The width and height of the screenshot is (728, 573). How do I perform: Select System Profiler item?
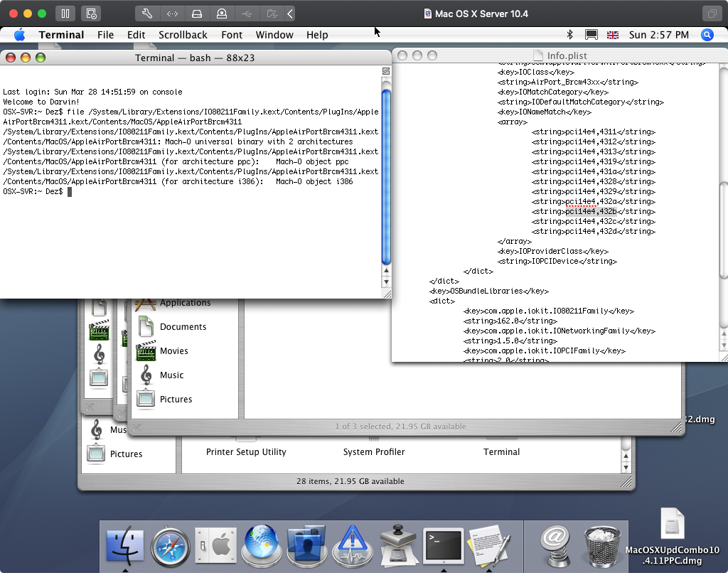(x=374, y=452)
